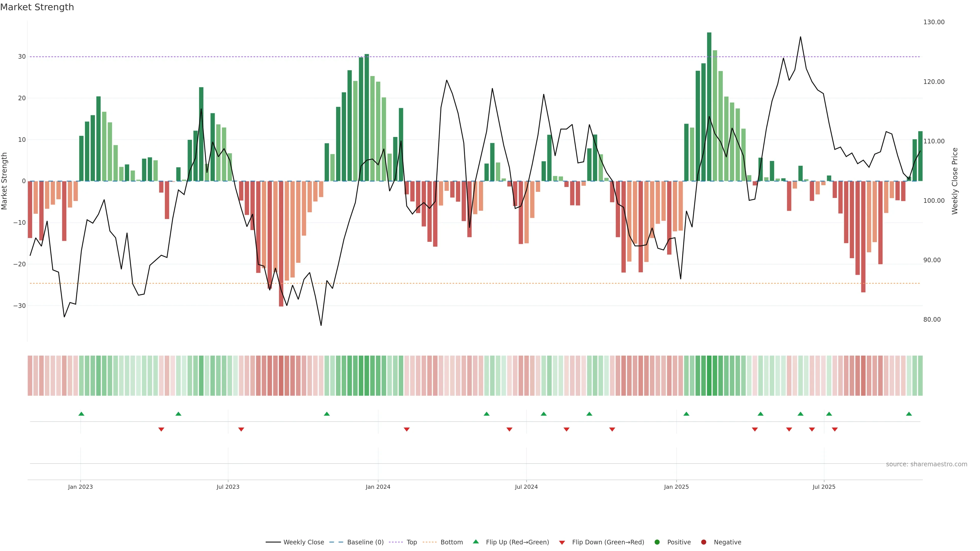Click the flip-up marker just after Jan 2025
This screenshot has height=551, width=980.
[x=686, y=414]
